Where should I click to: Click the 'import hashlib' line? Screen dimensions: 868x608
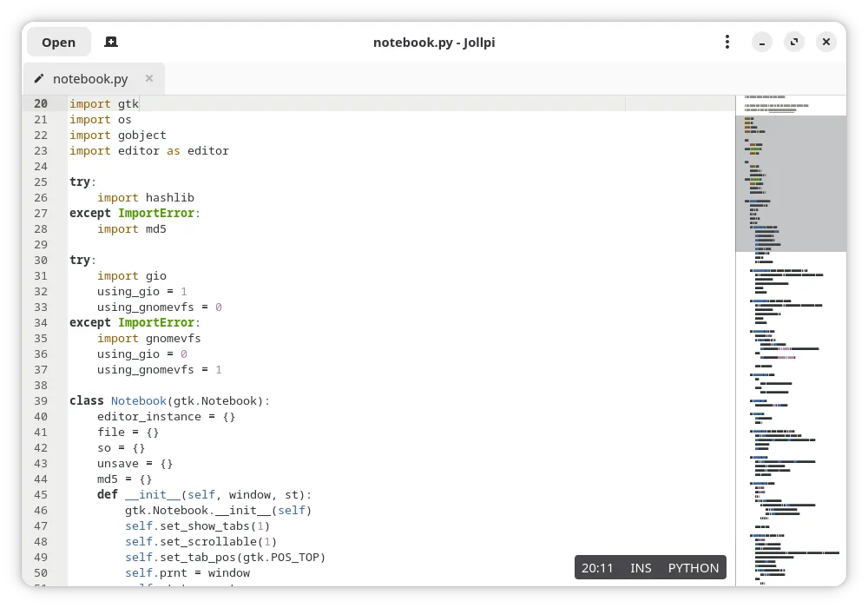point(146,198)
